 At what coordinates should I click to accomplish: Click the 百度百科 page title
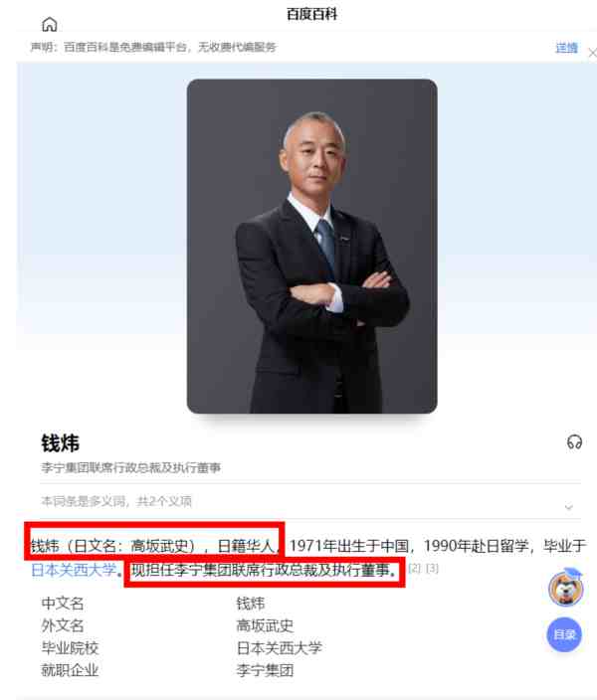click(x=311, y=14)
